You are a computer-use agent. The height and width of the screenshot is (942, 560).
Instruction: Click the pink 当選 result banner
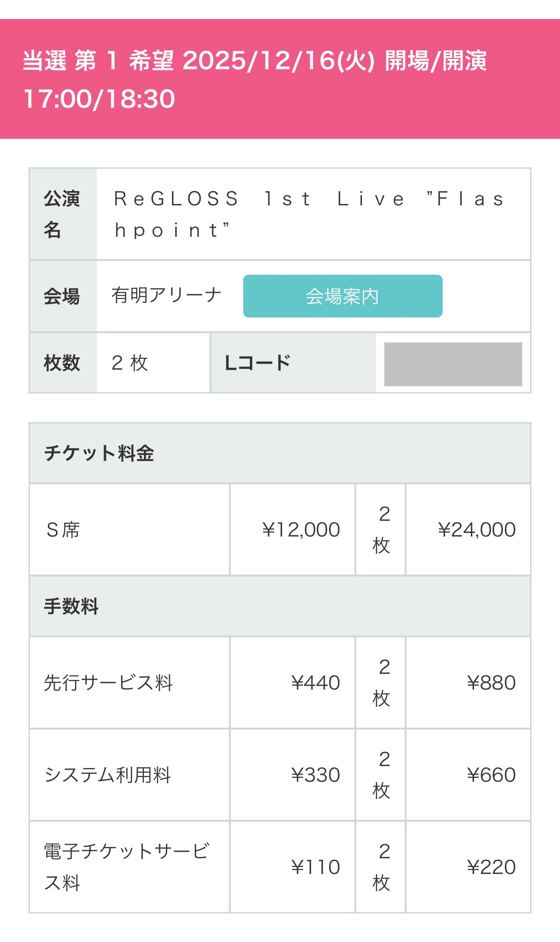coord(280,79)
